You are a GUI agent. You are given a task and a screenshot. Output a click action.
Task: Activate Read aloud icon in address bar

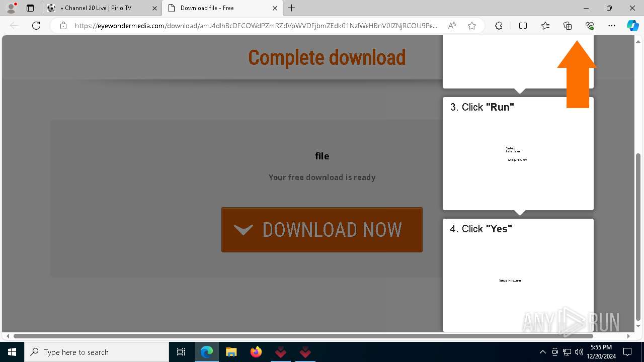pyautogui.click(x=452, y=26)
